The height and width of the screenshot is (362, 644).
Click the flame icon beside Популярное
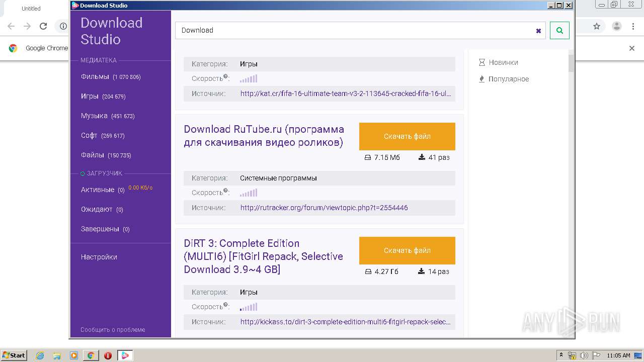[481, 79]
